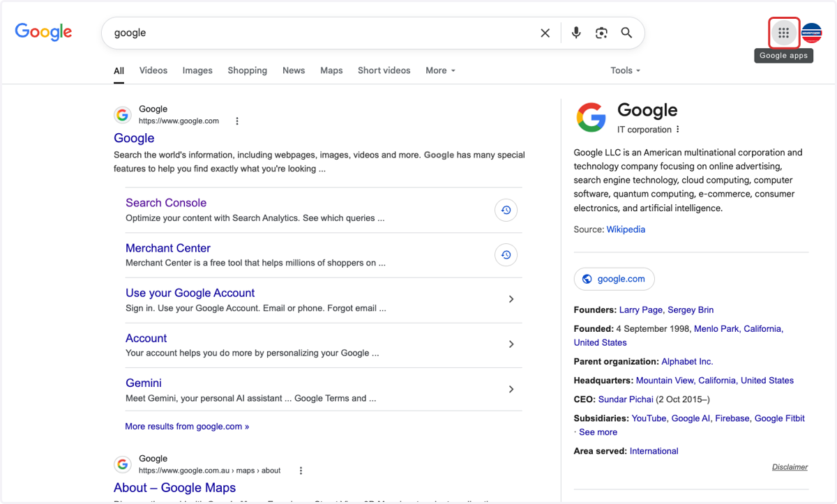
Task: Switch to the Shopping tab
Action: point(248,70)
